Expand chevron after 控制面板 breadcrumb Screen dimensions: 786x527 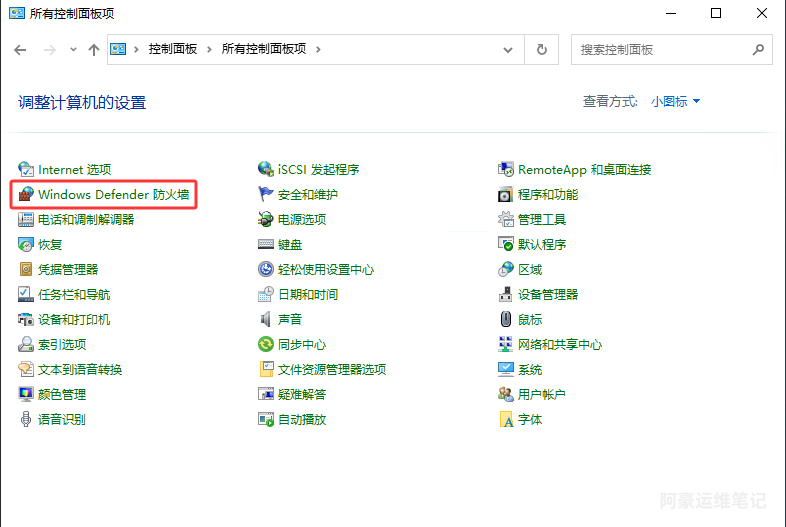(209, 49)
